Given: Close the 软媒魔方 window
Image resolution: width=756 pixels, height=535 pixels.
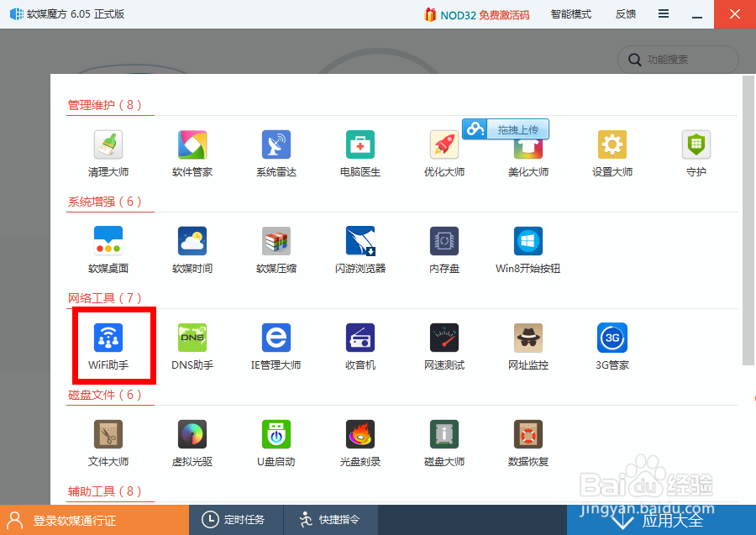Looking at the screenshot, I should tap(735, 14).
